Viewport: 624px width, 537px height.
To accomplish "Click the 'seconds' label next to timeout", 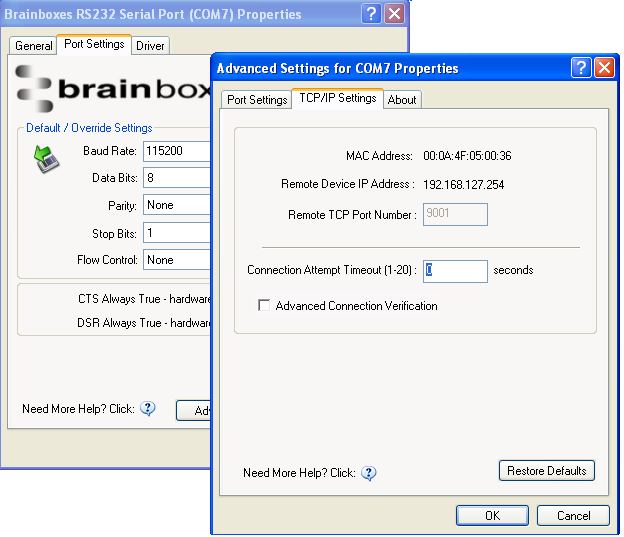I will pos(513,270).
